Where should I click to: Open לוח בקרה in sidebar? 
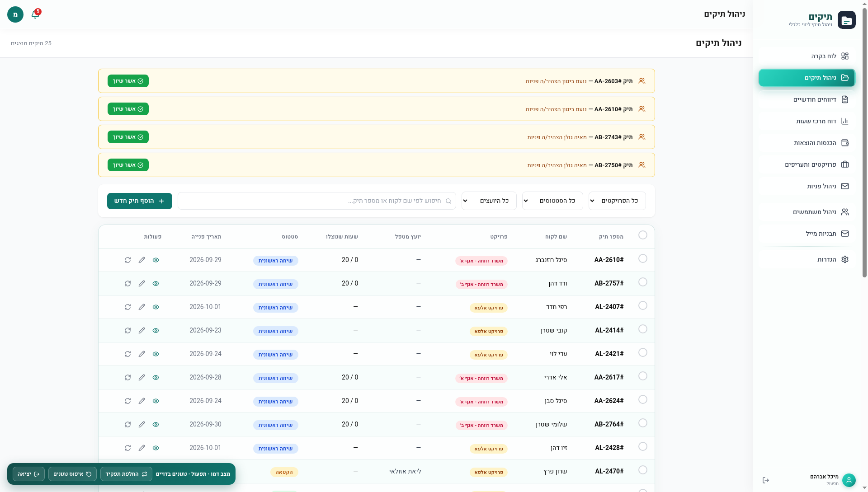pyautogui.click(x=807, y=56)
